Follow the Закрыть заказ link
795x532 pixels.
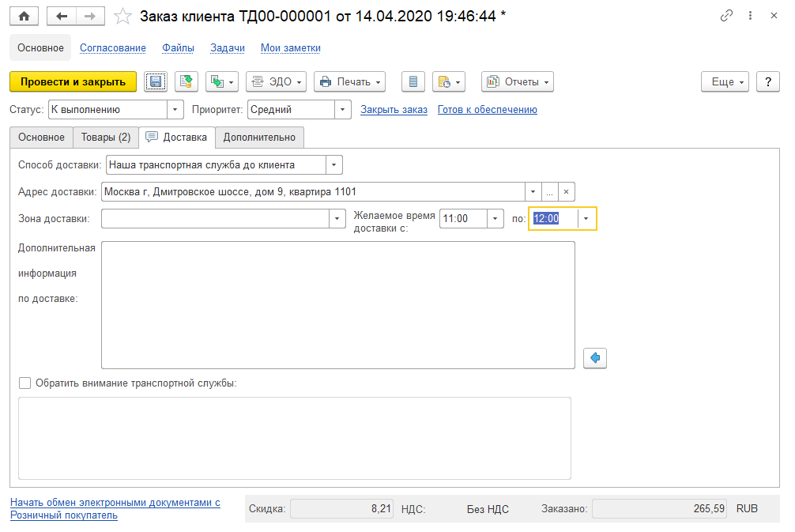coord(394,110)
